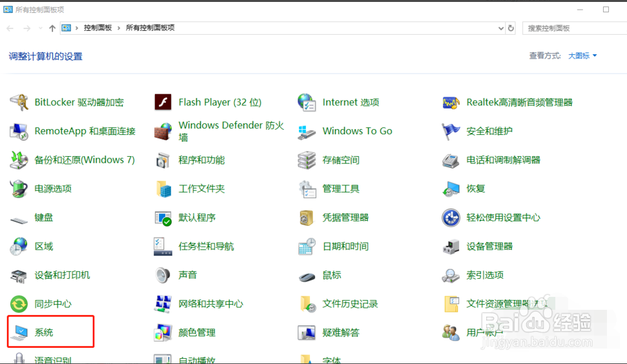Open 鼠标 mouse icon

(307, 276)
